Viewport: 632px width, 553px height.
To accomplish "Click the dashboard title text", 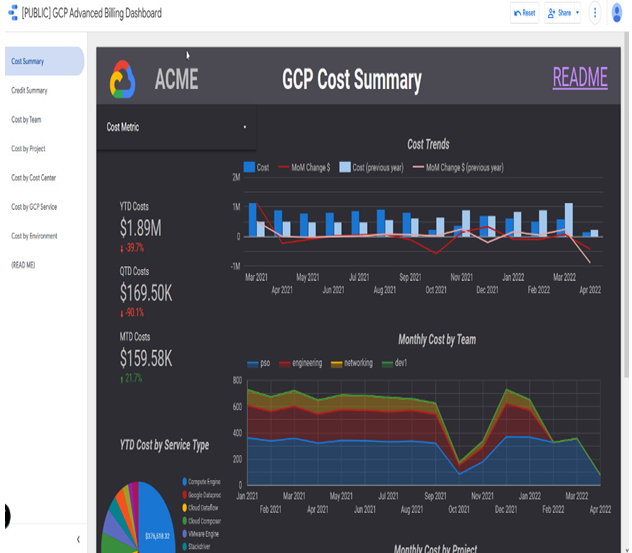I will 91,13.
